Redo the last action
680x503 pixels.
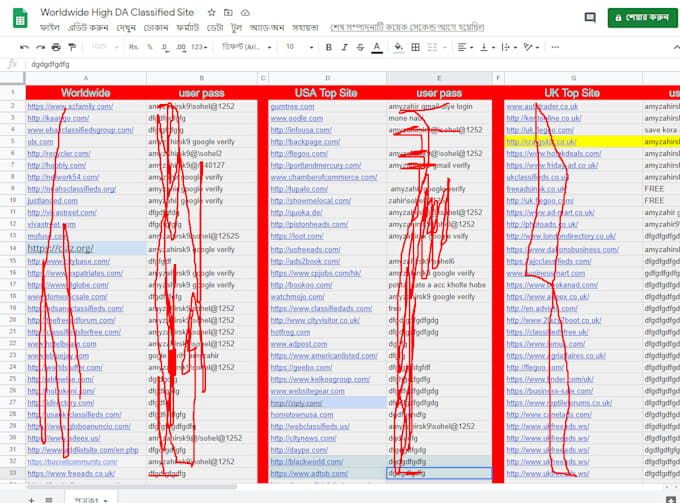40,47
